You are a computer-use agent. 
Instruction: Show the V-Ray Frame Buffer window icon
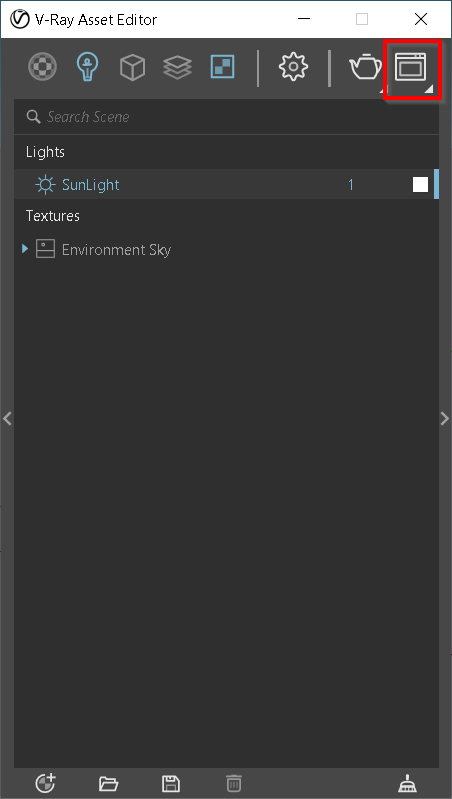(x=411, y=67)
